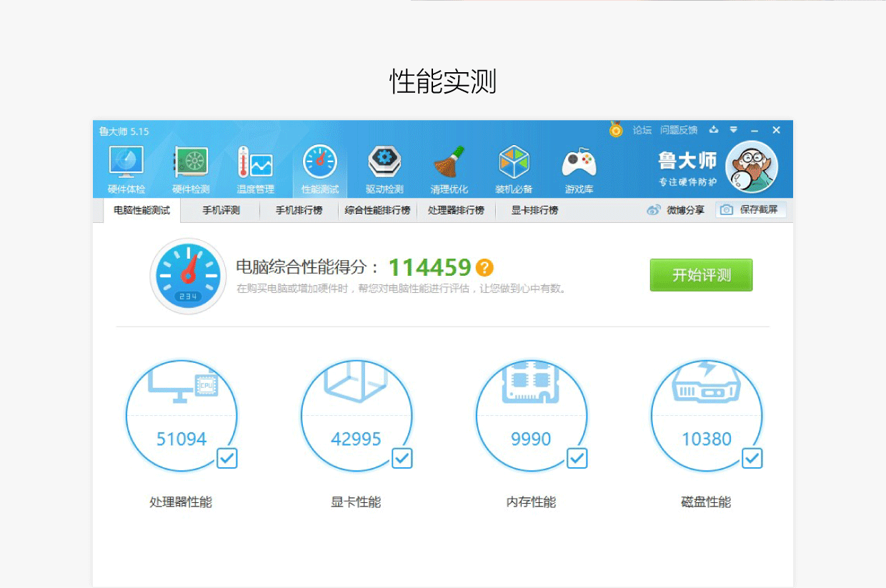886x588 pixels.
Task: Switch to the 手机排行榜 tab
Action: (x=299, y=211)
